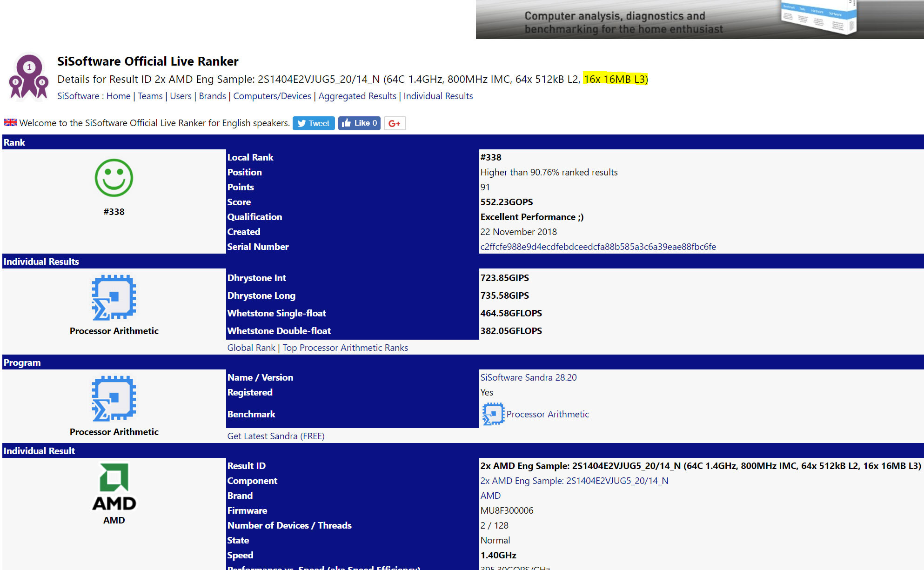This screenshot has width=924, height=570.
Task: Click Processor Arithmetic icon in Program section
Action: coord(114,398)
